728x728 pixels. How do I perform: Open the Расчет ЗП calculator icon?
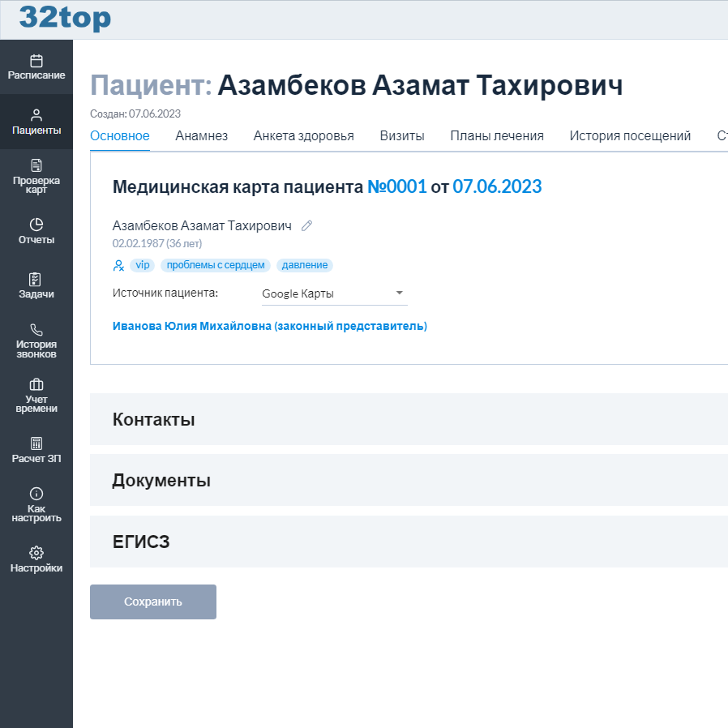coord(36,443)
